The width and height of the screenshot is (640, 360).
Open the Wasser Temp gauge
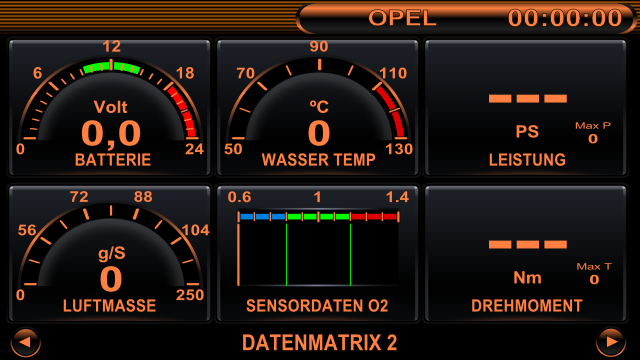click(318, 108)
